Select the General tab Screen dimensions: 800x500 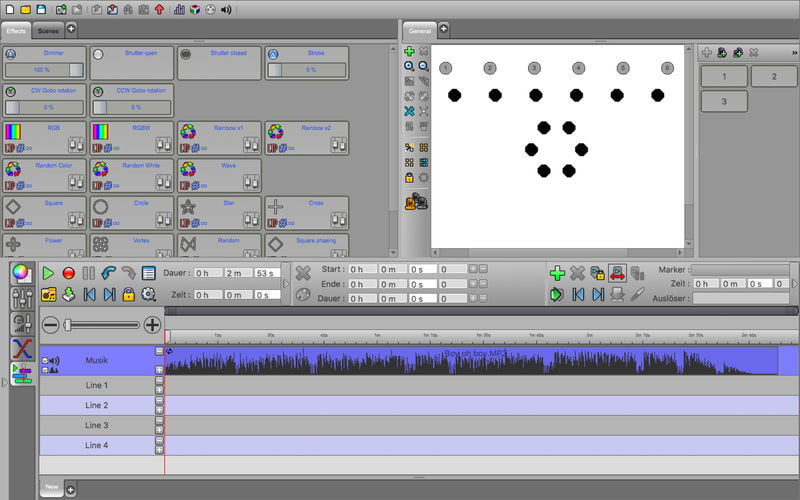click(419, 31)
